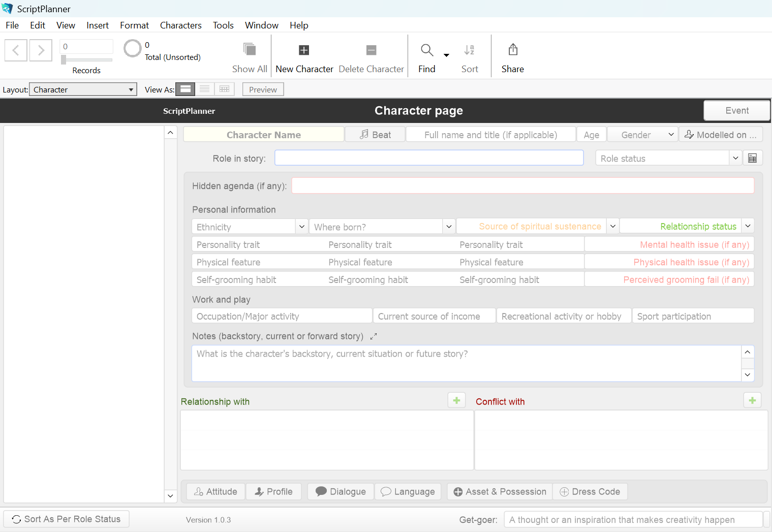Click the Share export icon
The image size is (772, 532).
click(512, 50)
